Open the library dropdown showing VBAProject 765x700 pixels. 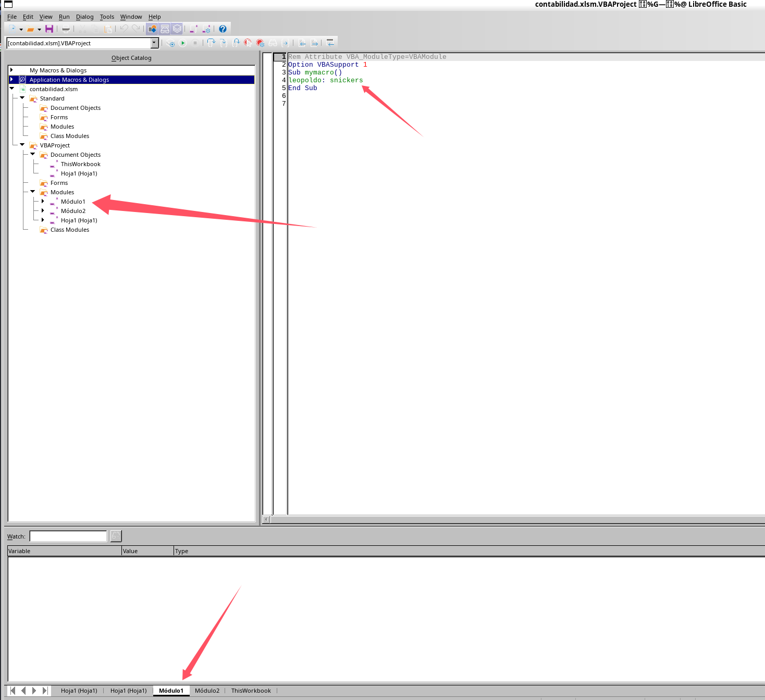[154, 43]
